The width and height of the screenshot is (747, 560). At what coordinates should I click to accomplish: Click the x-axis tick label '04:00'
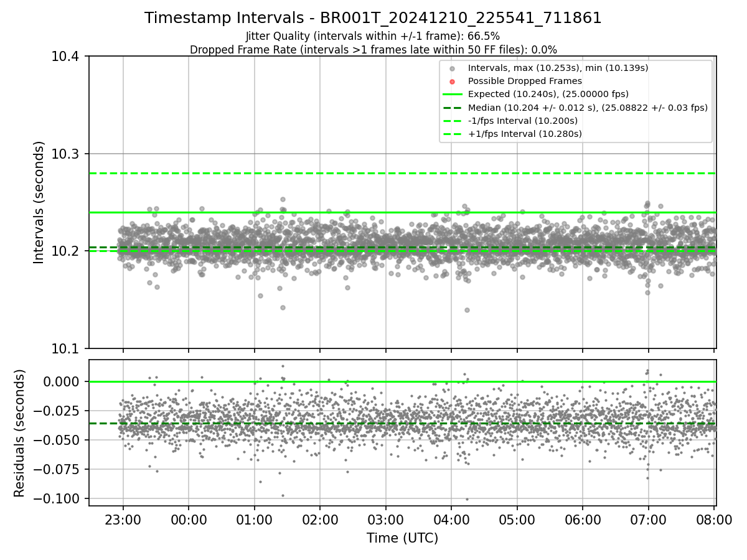point(451,519)
